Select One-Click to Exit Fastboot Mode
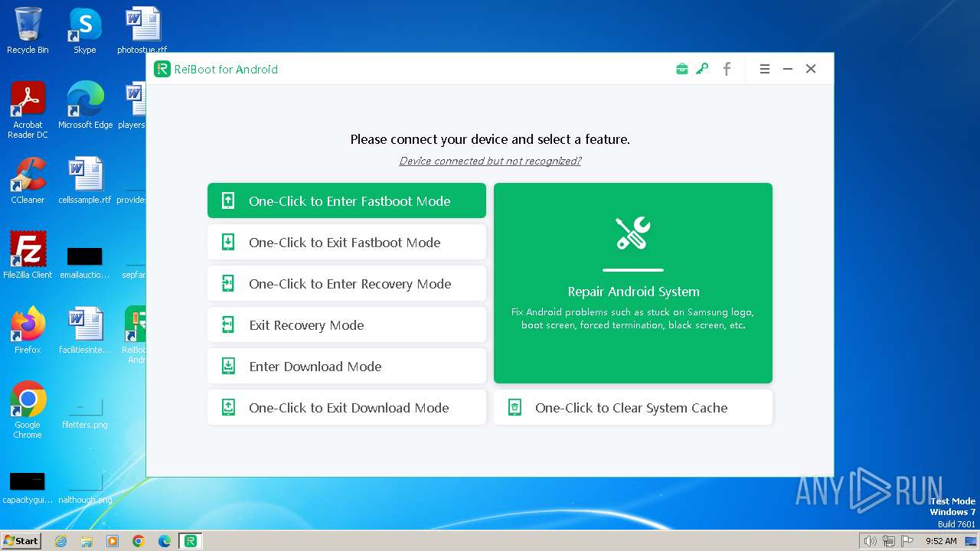Screen dimensions: 980x551 pos(347,242)
